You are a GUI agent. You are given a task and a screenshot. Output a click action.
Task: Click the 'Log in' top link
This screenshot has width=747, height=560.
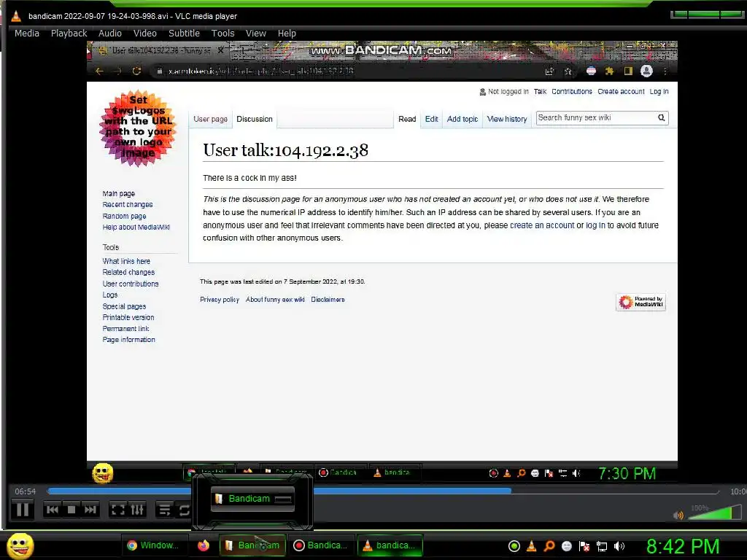(x=659, y=91)
